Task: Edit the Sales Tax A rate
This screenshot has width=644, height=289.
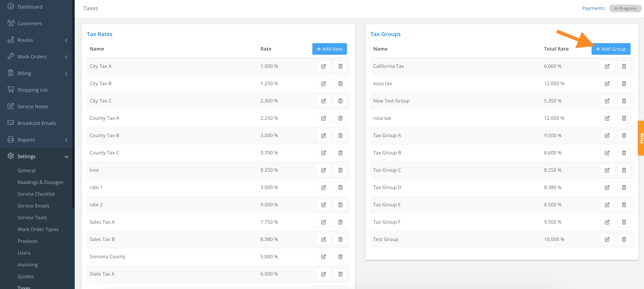Action: [323, 222]
